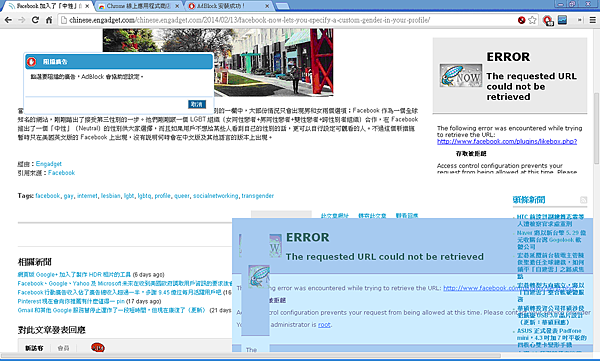
Task: Go back to the previous page
Action: (8, 20)
